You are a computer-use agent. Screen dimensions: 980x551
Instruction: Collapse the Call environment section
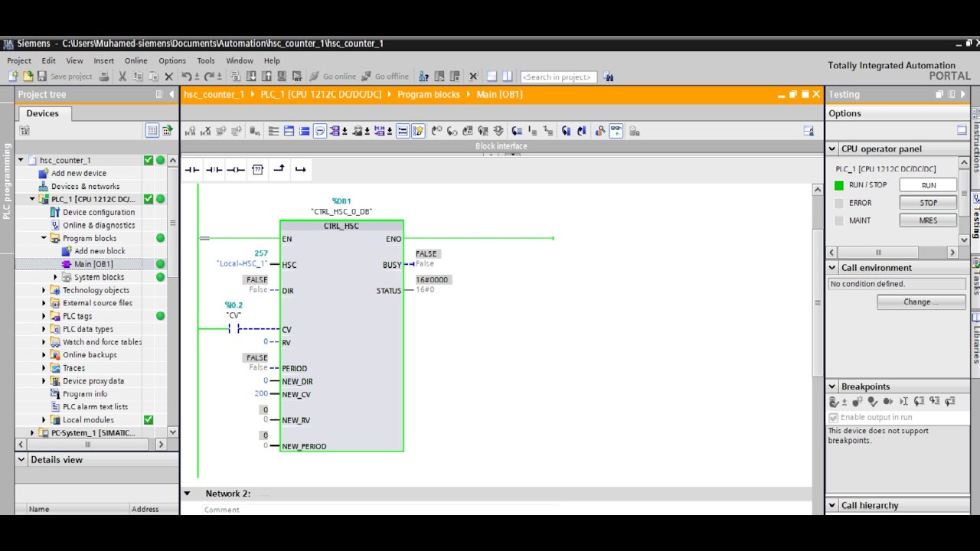pyautogui.click(x=832, y=268)
